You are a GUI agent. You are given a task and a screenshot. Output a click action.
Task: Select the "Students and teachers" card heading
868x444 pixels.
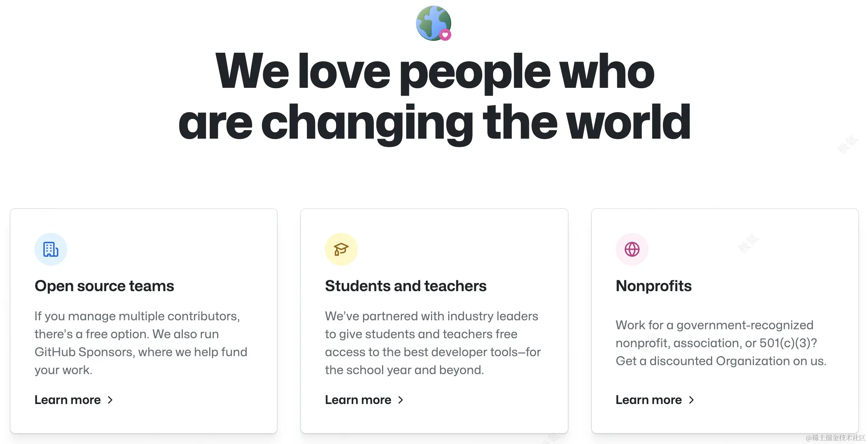(406, 286)
